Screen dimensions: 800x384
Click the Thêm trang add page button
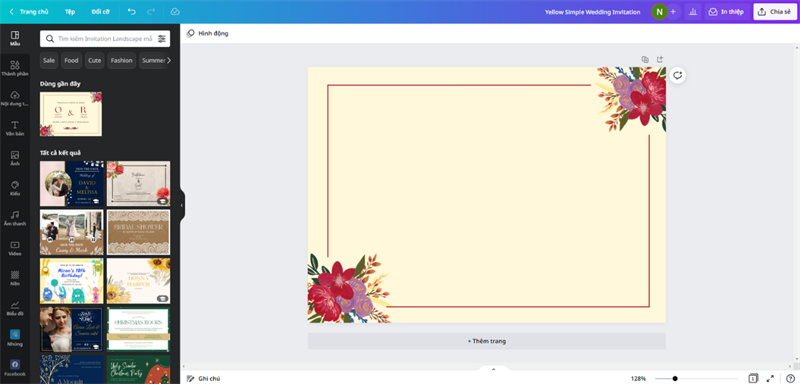coord(487,341)
